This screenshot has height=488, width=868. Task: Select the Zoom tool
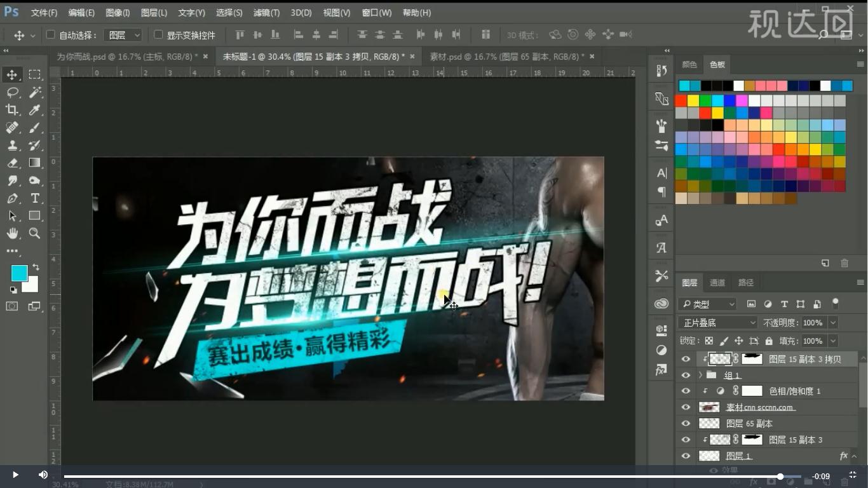coord(34,233)
